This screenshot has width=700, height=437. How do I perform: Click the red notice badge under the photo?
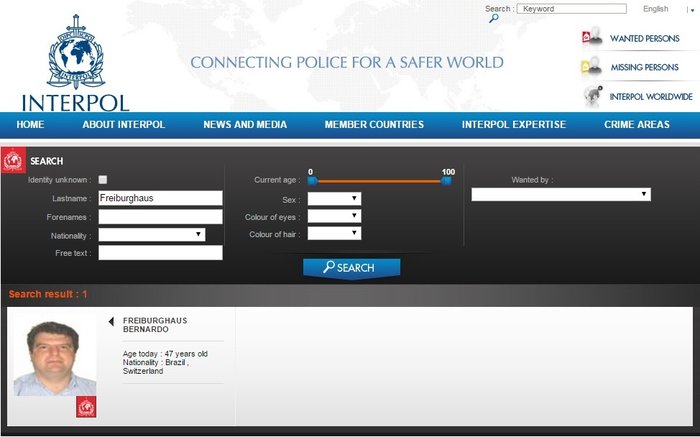(x=86, y=406)
